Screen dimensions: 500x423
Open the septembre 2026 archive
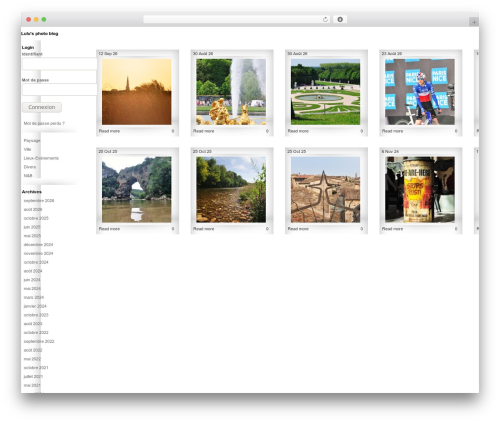click(39, 201)
